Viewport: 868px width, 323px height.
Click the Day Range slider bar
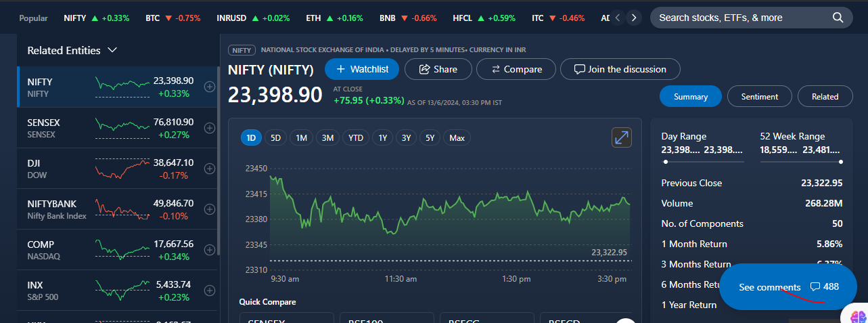coord(703,161)
